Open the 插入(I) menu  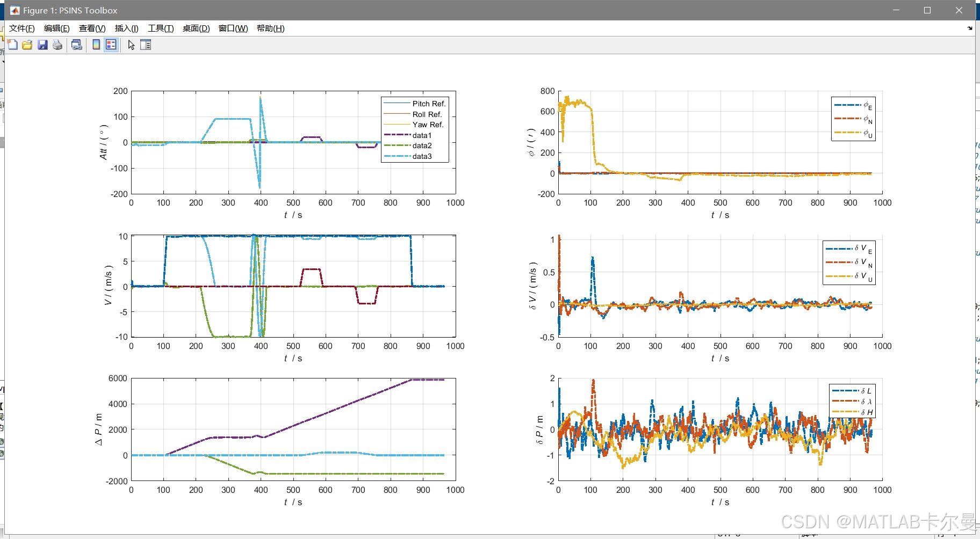(x=127, y=28)
